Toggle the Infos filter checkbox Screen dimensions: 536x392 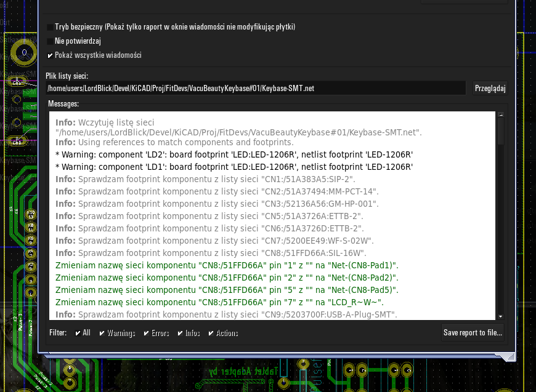181,333
